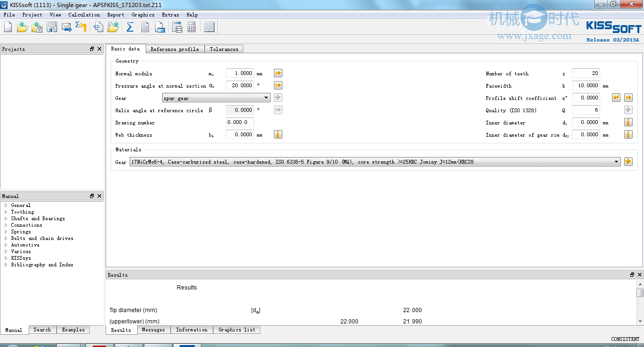Switch to the Graphics list tab
The height and width of the screenshot is (347, 644).
[237, 330]
